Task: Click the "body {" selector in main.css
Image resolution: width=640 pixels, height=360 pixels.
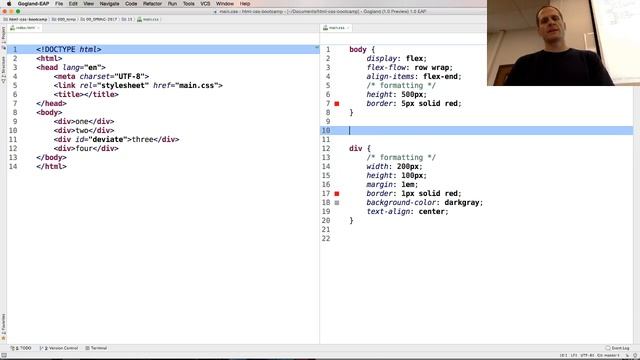Action: [362, 49]
